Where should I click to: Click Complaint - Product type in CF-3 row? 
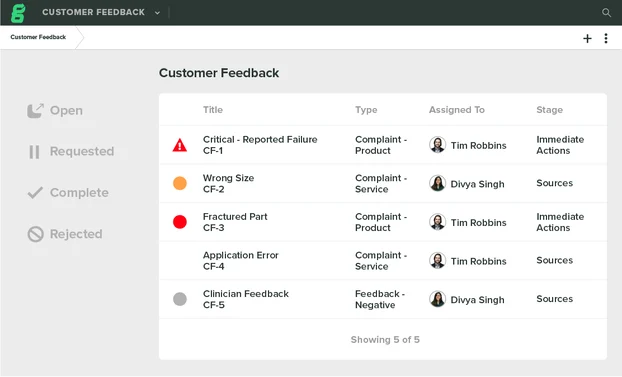click(x=381, y=222)
